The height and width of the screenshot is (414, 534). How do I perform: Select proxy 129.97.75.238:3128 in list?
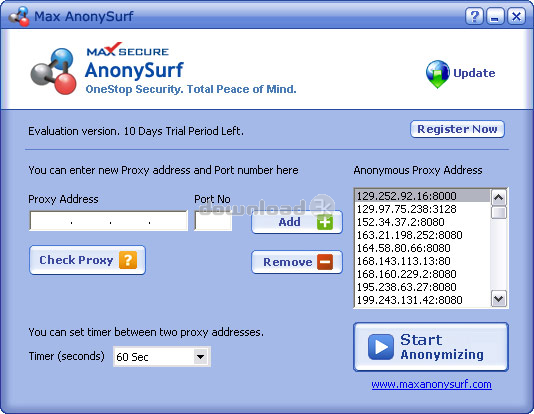[x=422, y=209]
